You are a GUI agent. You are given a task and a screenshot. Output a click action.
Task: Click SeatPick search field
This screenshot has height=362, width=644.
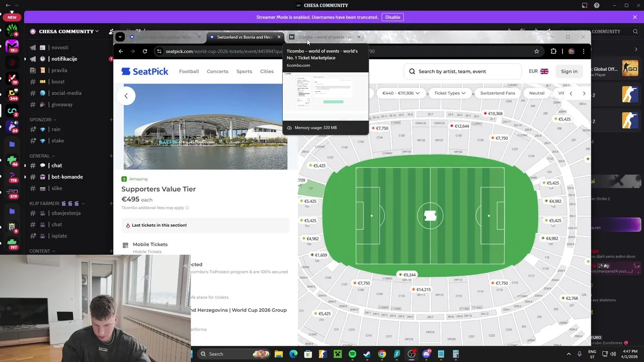click(463, 71)
